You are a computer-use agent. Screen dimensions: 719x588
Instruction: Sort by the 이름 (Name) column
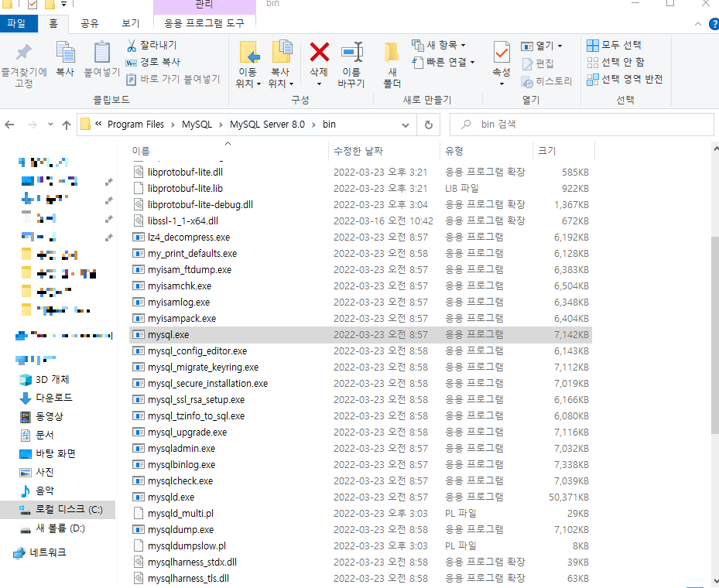click(228, 151)
